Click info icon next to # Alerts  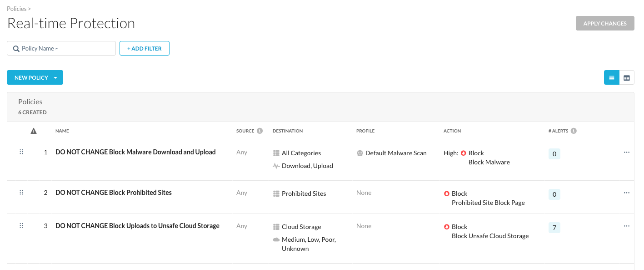(574, 131)
